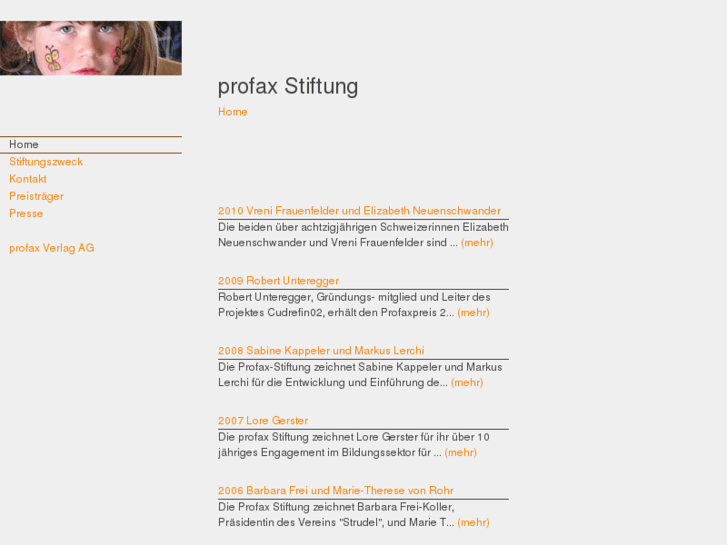Go to Stiftungszweck page
The image size is (727, 545).
click(46, 162)
